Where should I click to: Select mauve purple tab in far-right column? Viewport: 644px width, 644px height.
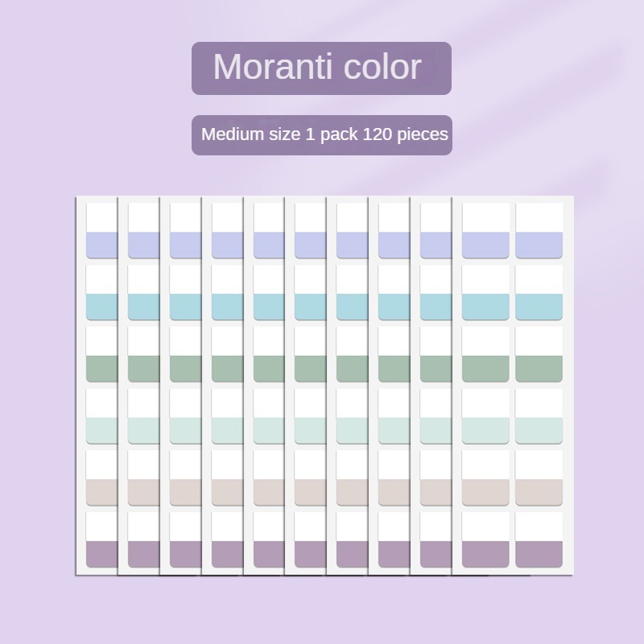point(539,553)
